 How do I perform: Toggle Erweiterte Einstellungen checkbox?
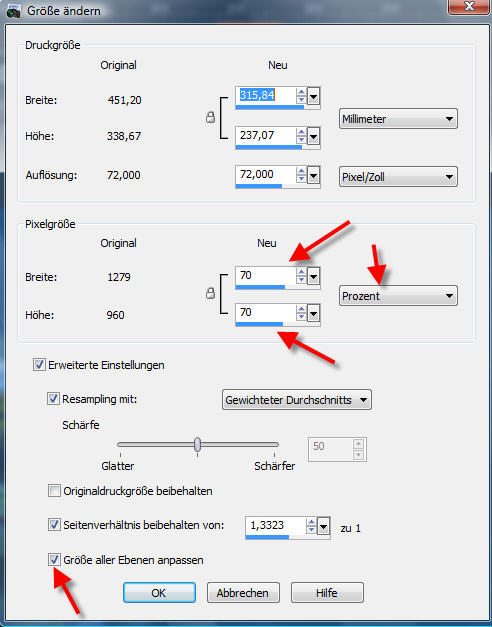tap(39, 365)
